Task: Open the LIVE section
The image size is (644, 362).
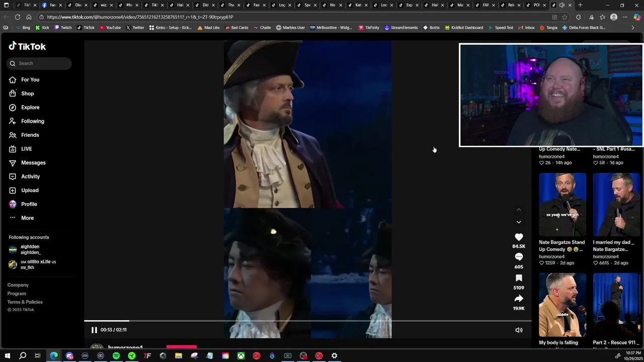Action: (x=26, y=149)
